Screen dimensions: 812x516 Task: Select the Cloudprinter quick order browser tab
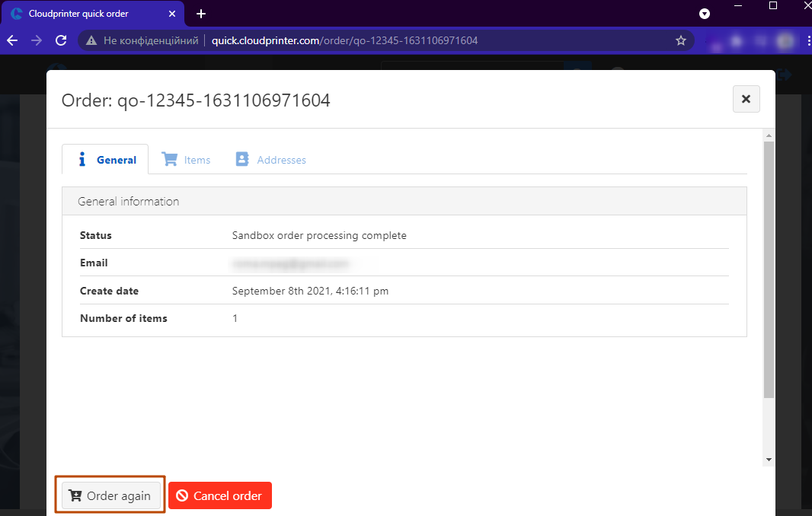pos(91,14)
